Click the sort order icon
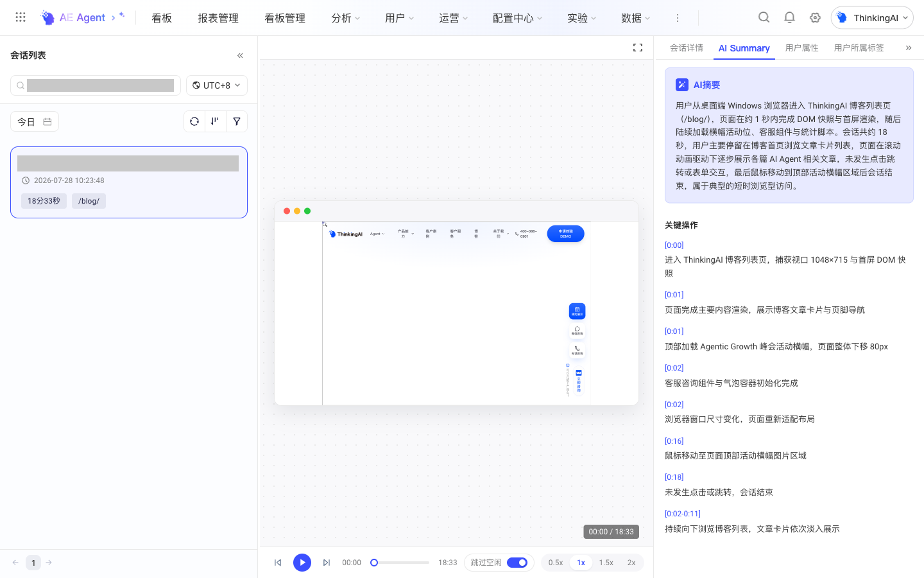 pyautogui.click(x=215, y=121)
